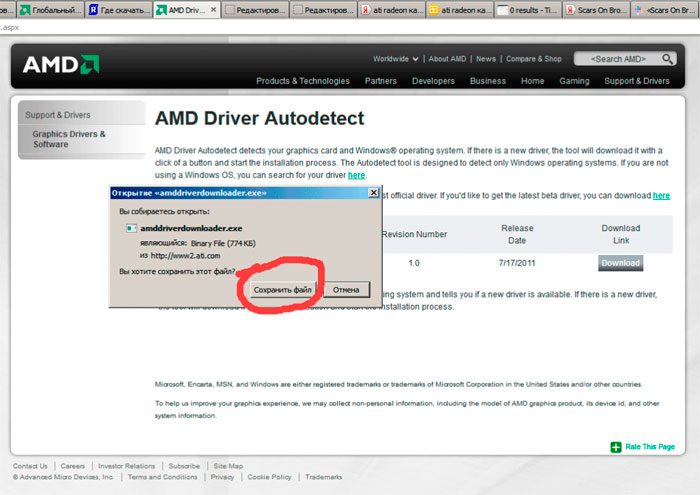Click the Отмена button

346,290
